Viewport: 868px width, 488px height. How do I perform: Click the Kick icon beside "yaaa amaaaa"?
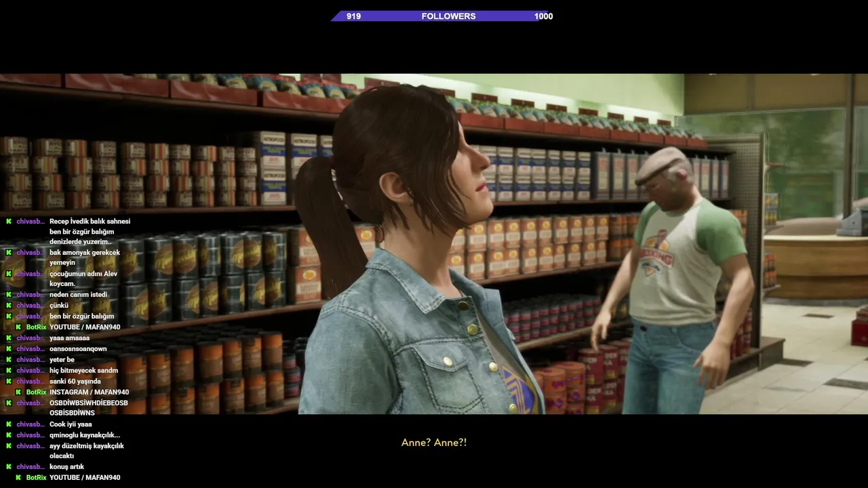click(x=9, y=338)
